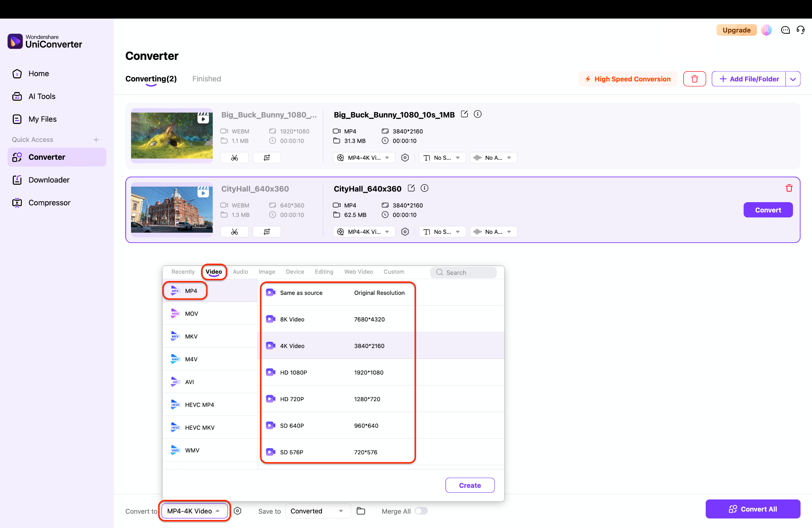Open audio track dropdown for CityHall_640x360

[x=494, y=232]
